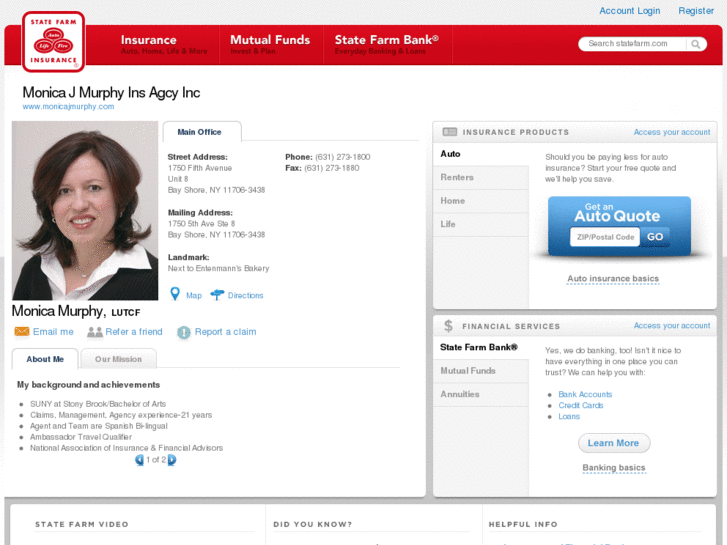
Task: Select the Main Office tab
Action: [202, 132]
